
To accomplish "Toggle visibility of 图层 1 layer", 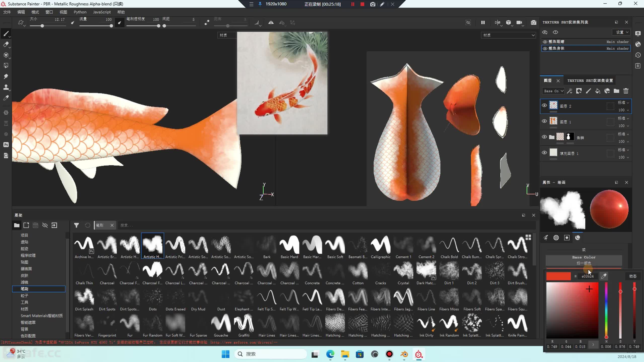I will point(544,121).
